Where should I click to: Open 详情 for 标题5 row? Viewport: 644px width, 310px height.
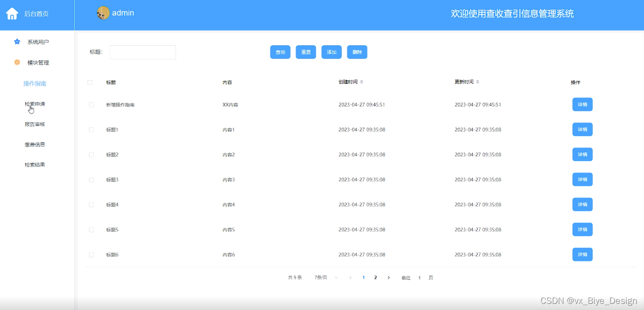(x=582, y=229)
